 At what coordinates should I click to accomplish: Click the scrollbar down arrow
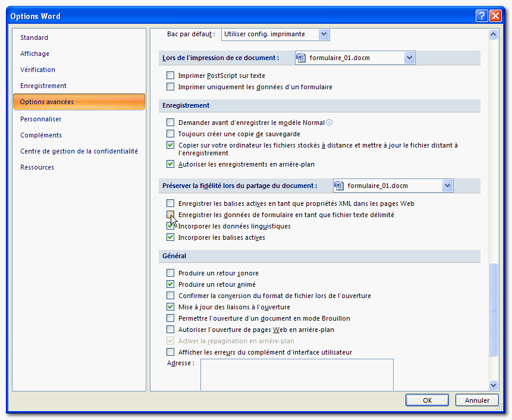493,385
